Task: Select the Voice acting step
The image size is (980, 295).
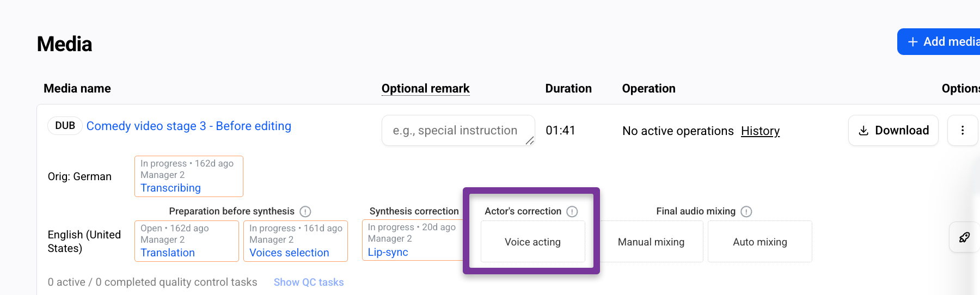Action: [532, 242]
